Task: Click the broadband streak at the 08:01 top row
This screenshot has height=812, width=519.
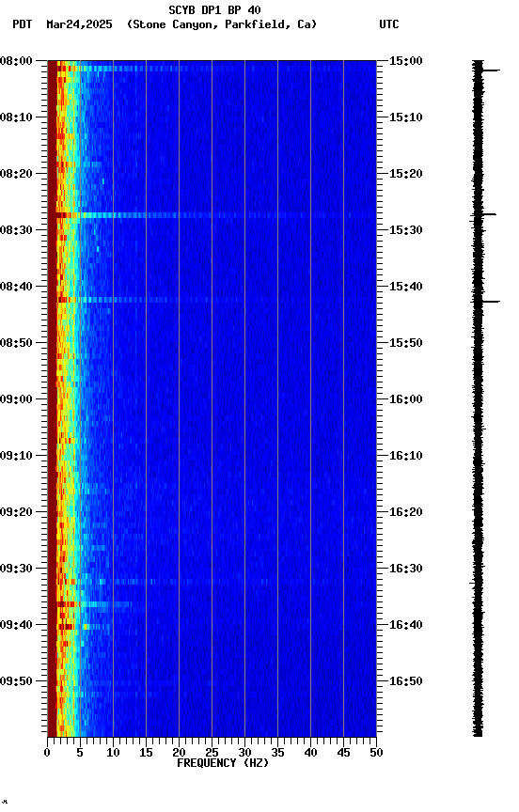Action: (212, 68)
